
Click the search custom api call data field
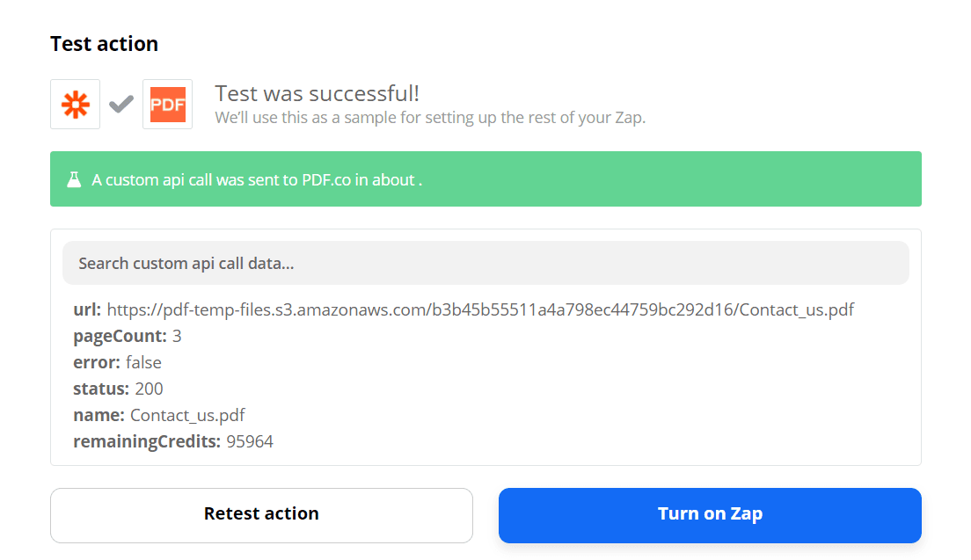pyautogui.click(x=485, y=262)
